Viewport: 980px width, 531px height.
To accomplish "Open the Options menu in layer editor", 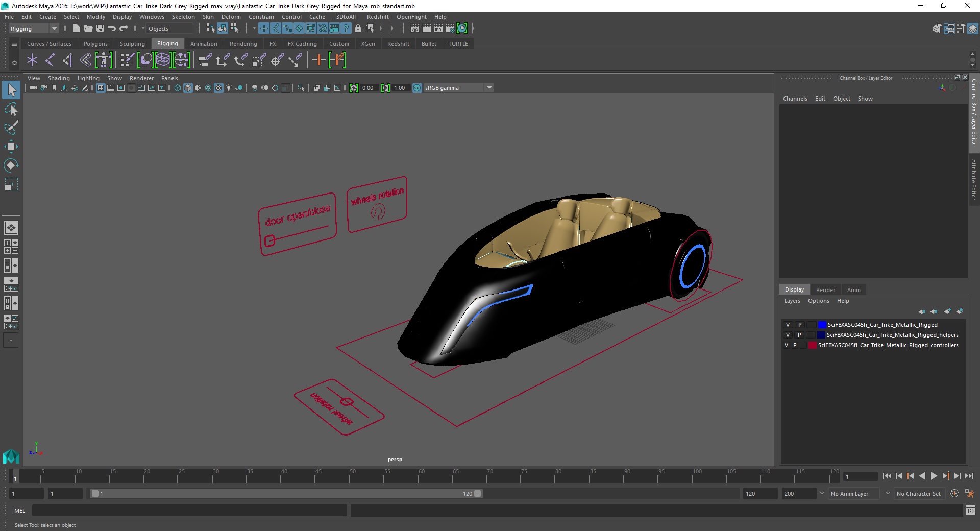I will [x=818, y=301].
